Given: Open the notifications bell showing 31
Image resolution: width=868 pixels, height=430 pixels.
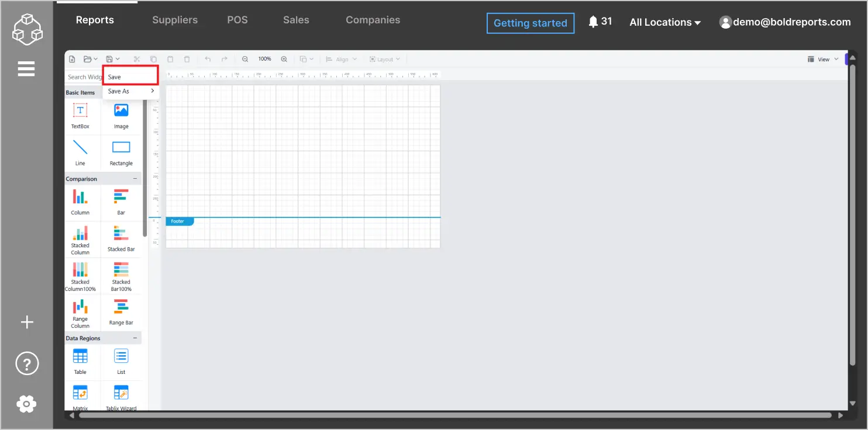Looking at the screenshot, I should (x=600, y=20).
